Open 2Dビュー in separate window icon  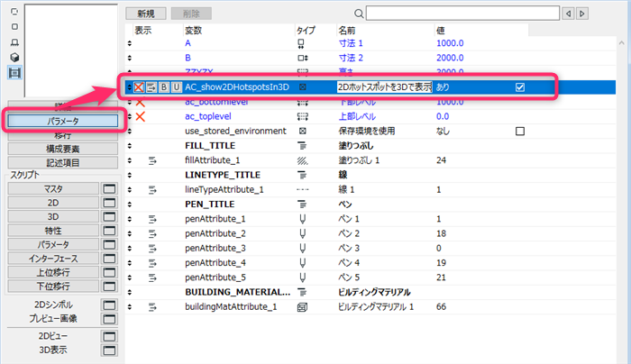109,336
